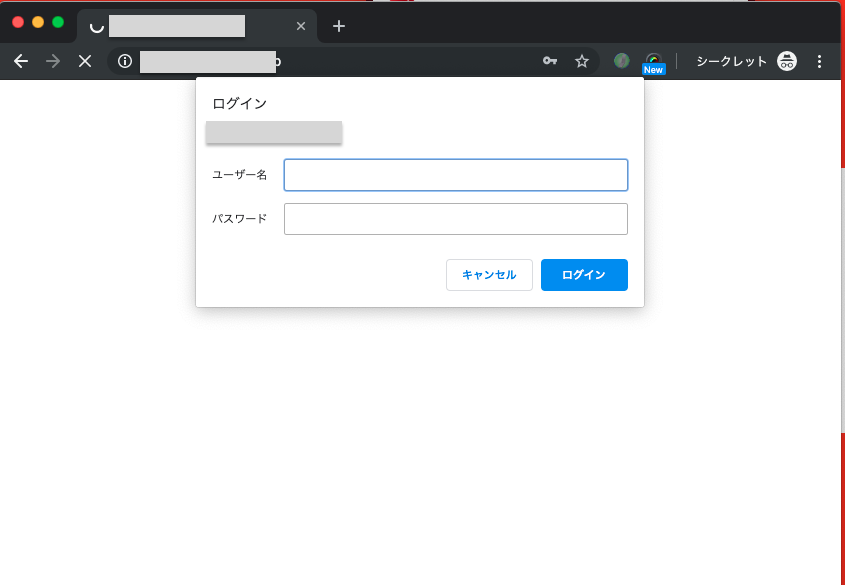Image resolution: width=845 pixels, height=585 pixels.
Task: Go back using the back arrow
Action: click(21, 62)
